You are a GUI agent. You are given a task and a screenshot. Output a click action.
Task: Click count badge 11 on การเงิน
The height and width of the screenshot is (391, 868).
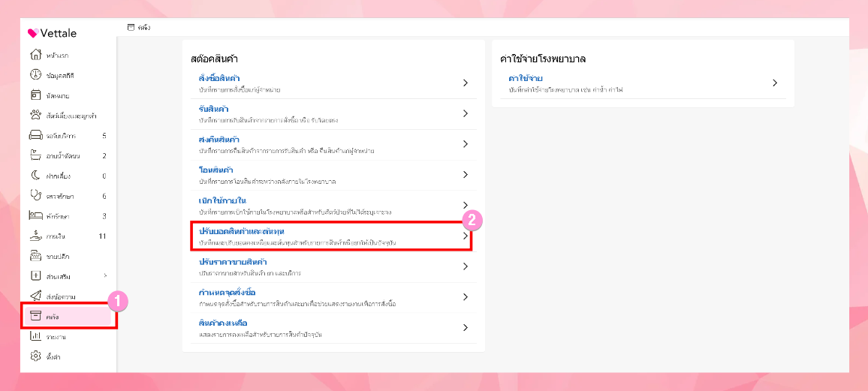(102, 236)
